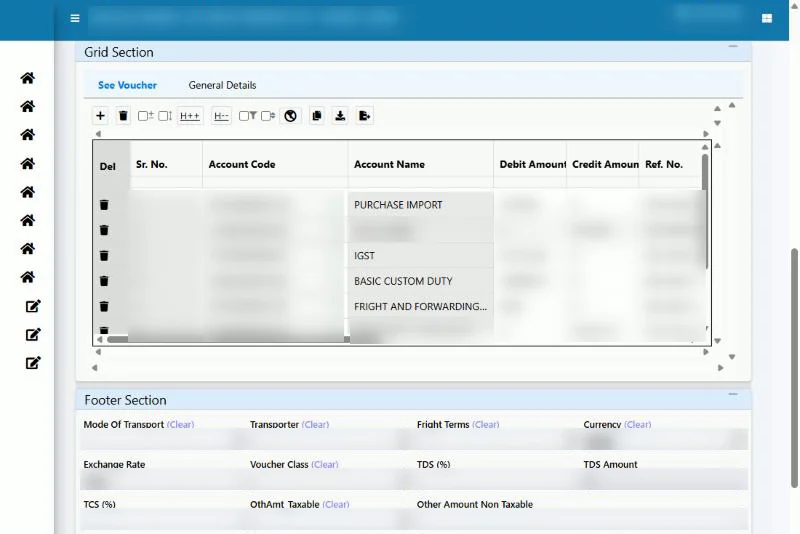
Task: Toggle the checkbox next to the sort arrows
Action: 265,116
